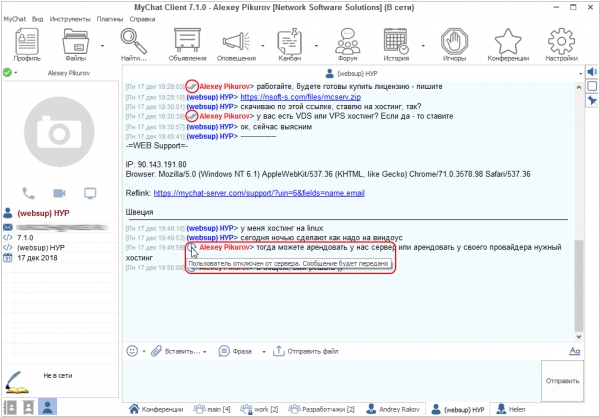This screenshot has width=600, height=417.
Task: Click the Швеция country text
Action: click(139, 212)
